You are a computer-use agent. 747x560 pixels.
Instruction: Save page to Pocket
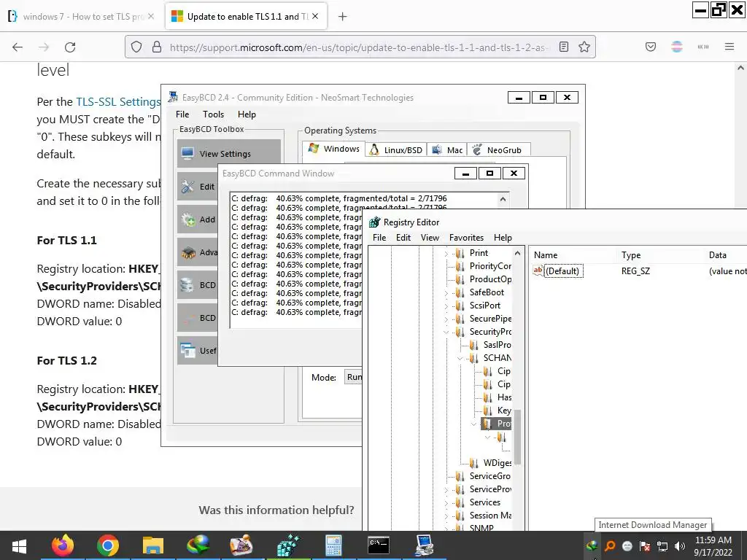[650, 47]
